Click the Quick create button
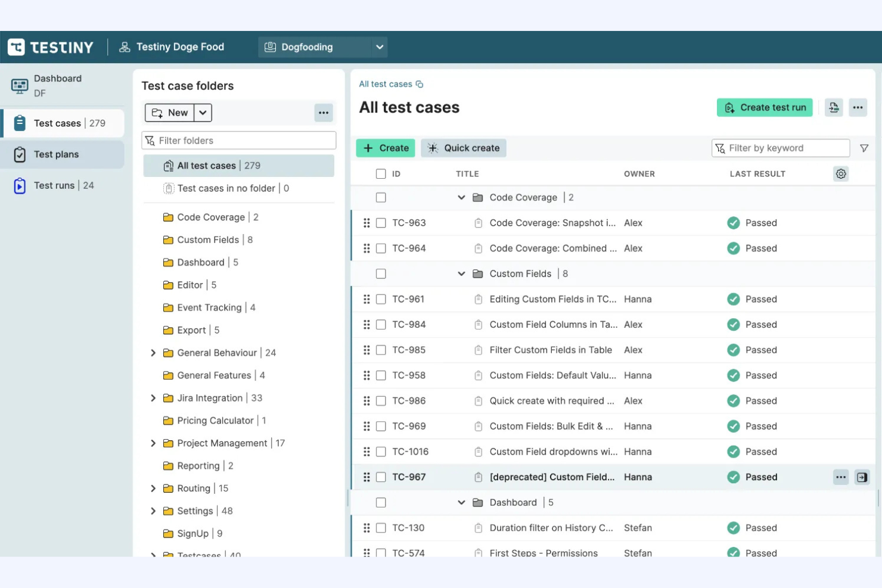882x588 pixels. pos(464,148)
